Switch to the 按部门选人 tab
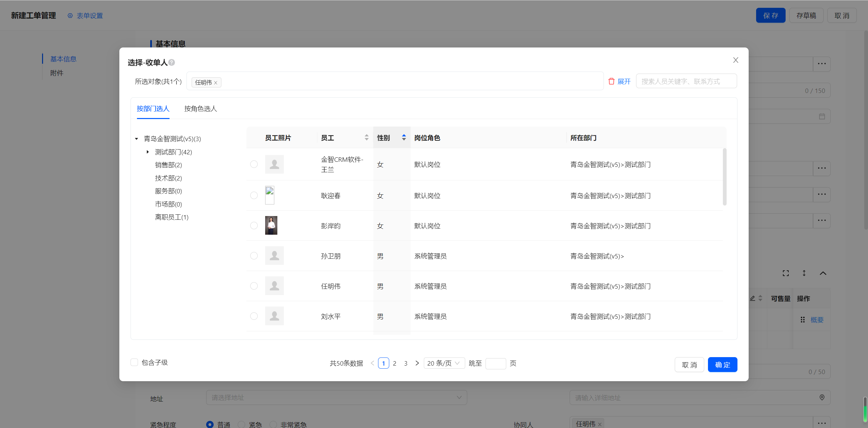868x428 pixels. pyautogui.click(x=153, y=109)
